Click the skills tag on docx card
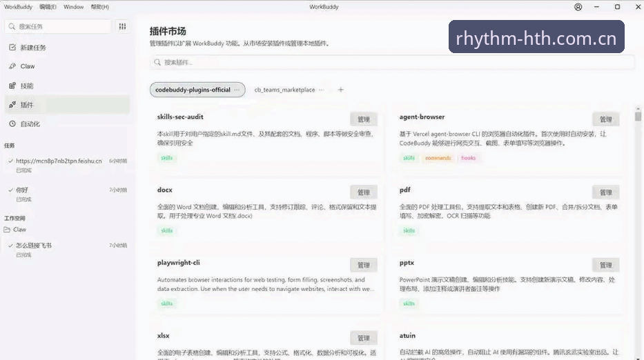This screenshot has height=360, width=644. click(x=167, y=231)
